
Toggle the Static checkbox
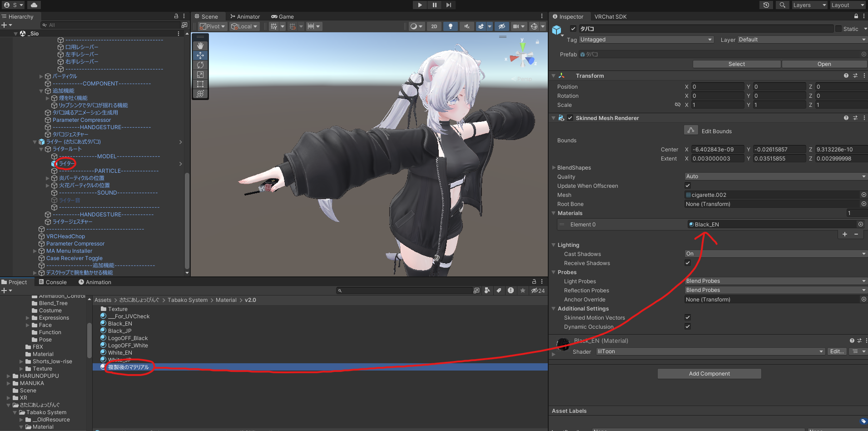point(838,29)
